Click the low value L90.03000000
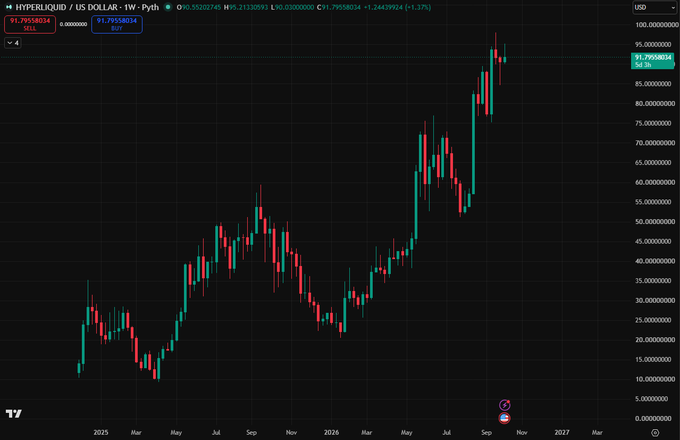 tap(292, 7)
